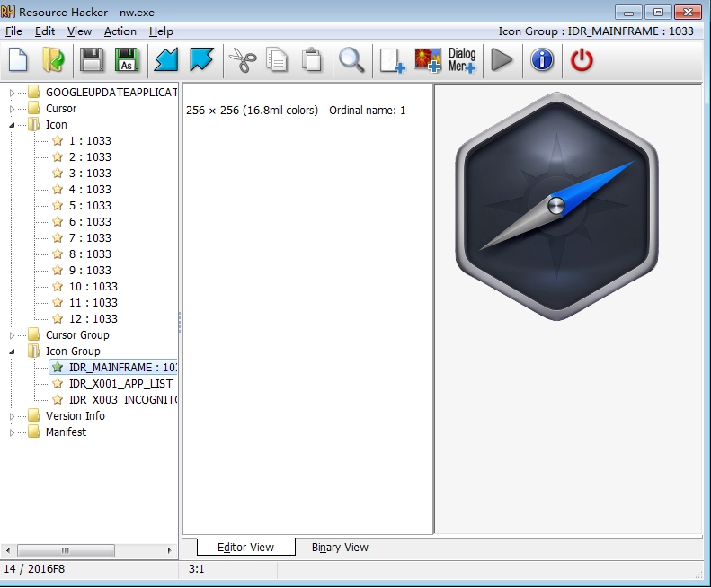Click the scissors Cut icon
Viewport: 711px width, 588px height.
[242, 60]
